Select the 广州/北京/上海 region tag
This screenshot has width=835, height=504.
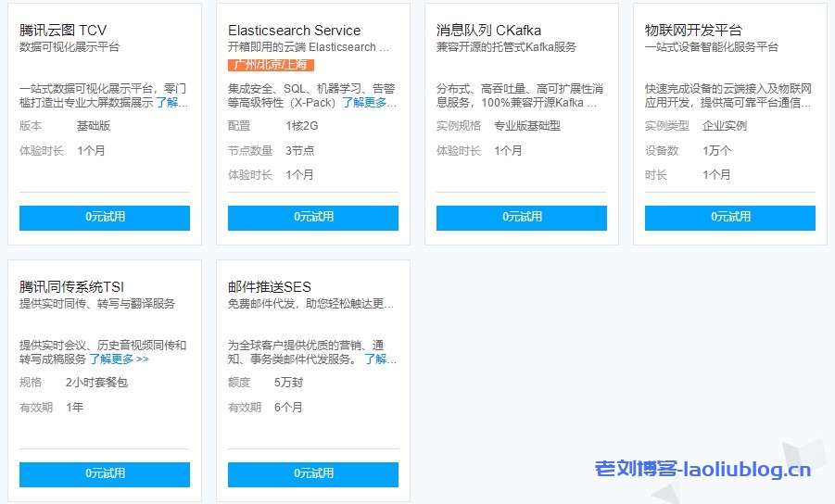(271, 65)
